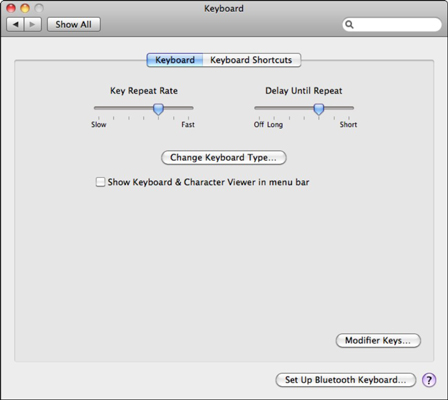The image size is (448, 400).
Task: Minimize the window using the yellow button
Action: (x=25, y=8)
